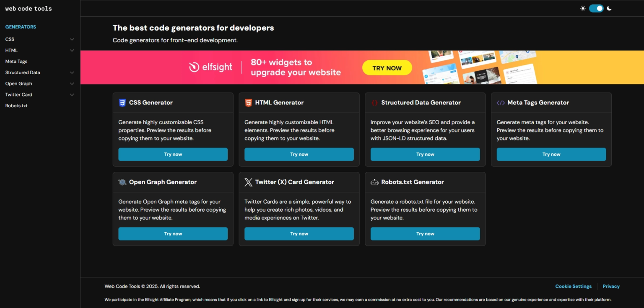The height and width of the screenshot is (308, 644).
Task: Click the Meta Tags code icon
Action: click(x=501, y=103)
